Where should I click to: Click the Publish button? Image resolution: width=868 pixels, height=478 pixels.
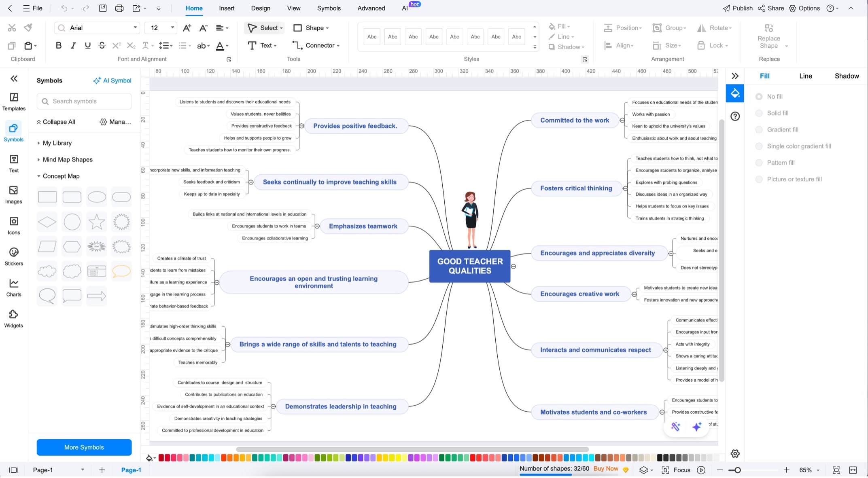(738, 8)
